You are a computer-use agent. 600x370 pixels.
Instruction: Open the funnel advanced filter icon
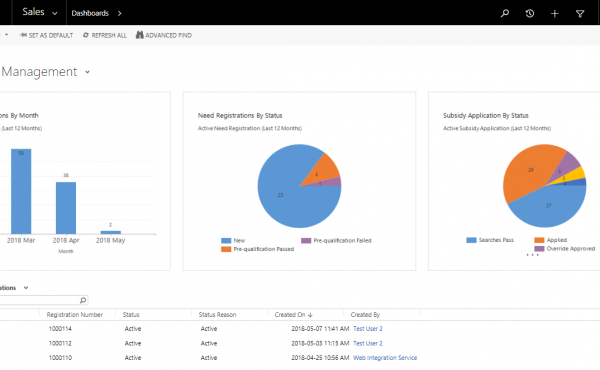pyautogui.click(x=580, y=14)
